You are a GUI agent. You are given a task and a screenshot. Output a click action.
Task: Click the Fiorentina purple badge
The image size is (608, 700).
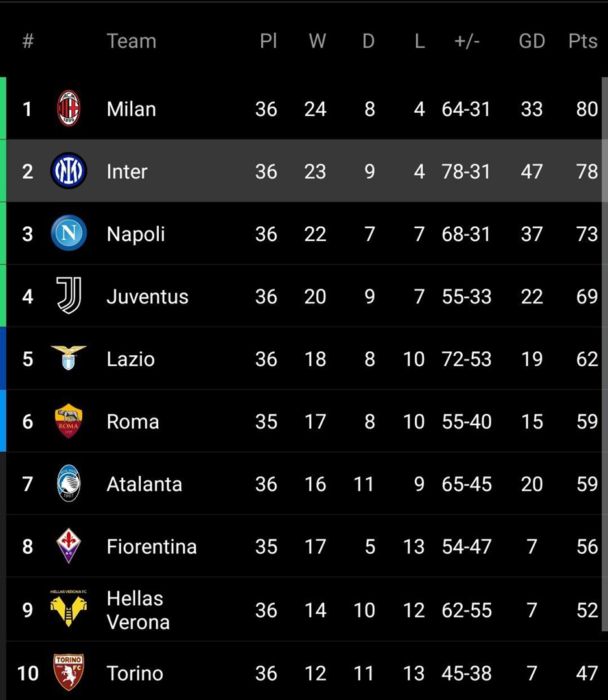[69, 546]
